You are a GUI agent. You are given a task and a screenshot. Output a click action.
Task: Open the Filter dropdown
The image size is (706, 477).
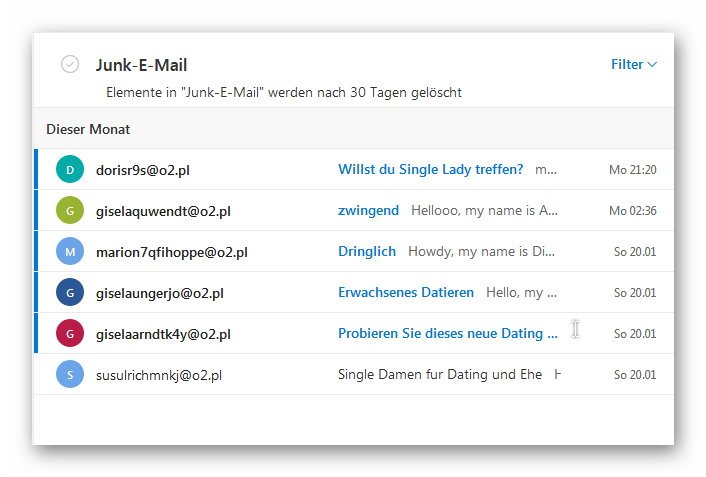click(x=634, y=64)
